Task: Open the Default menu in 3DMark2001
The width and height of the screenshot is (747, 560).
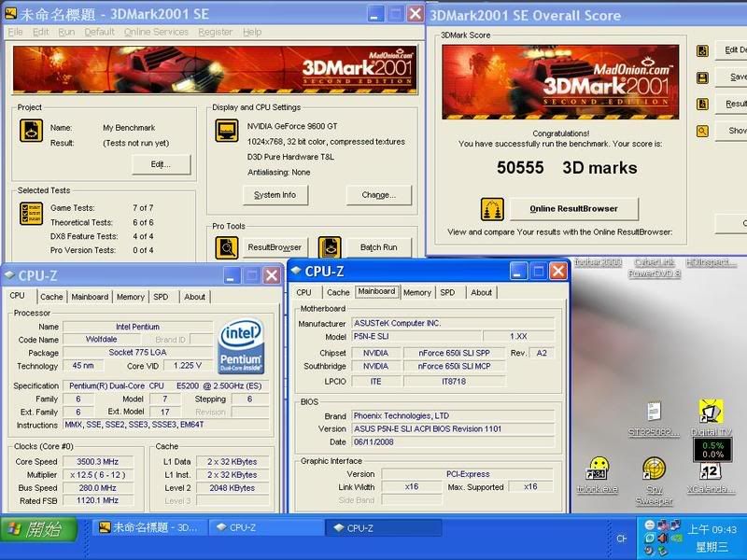Action: [99, 32]
